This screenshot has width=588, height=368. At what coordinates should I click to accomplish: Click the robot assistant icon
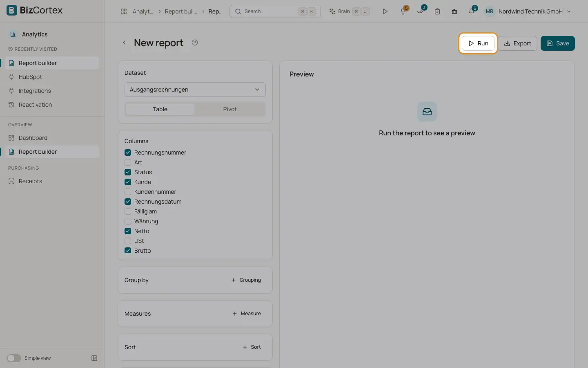click(454, 11)
